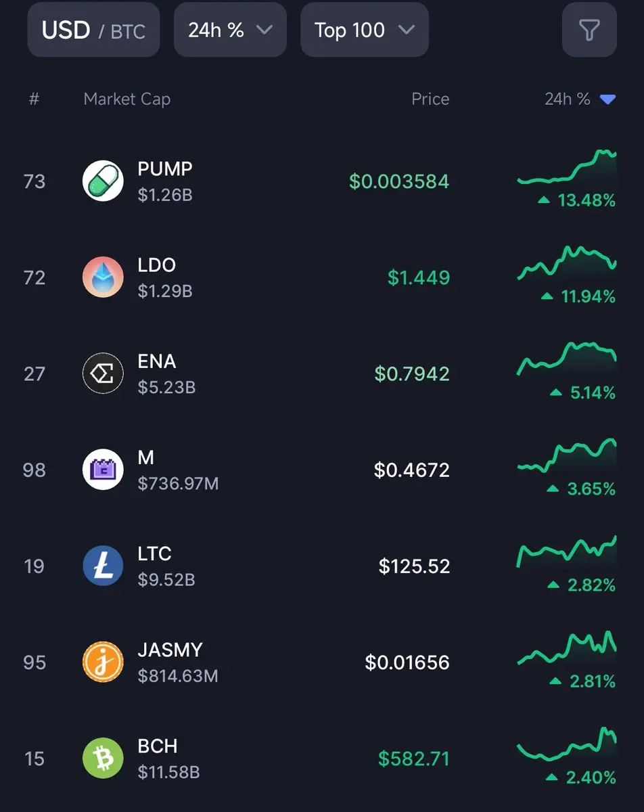
Task: Tap the Litecoin LTC logo
Action: tap(103, 566)
